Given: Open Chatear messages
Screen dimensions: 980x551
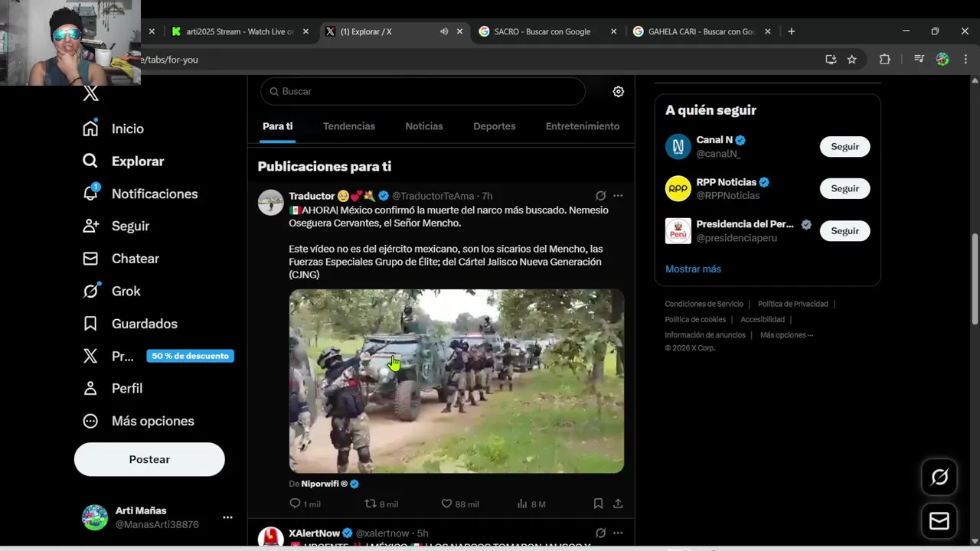Looking at the screenshot, I should pyautogui.click(x=121, y=259).
